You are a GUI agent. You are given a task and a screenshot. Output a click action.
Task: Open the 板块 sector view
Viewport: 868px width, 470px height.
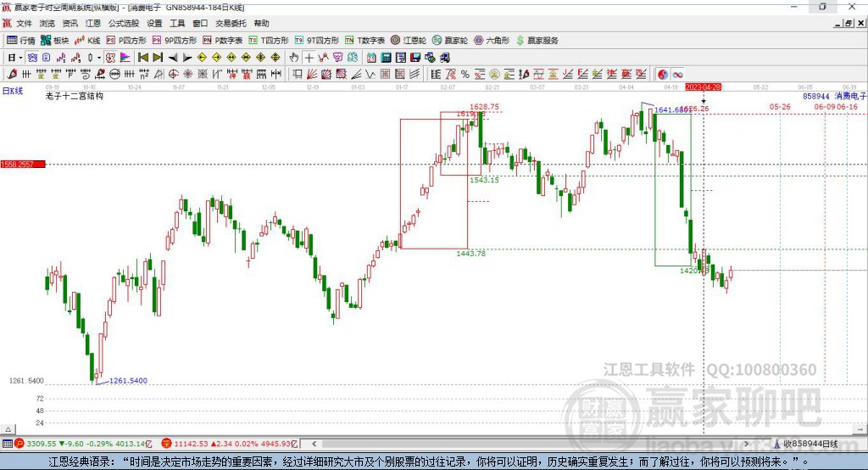pyautogui.click(x=55, y=41)
